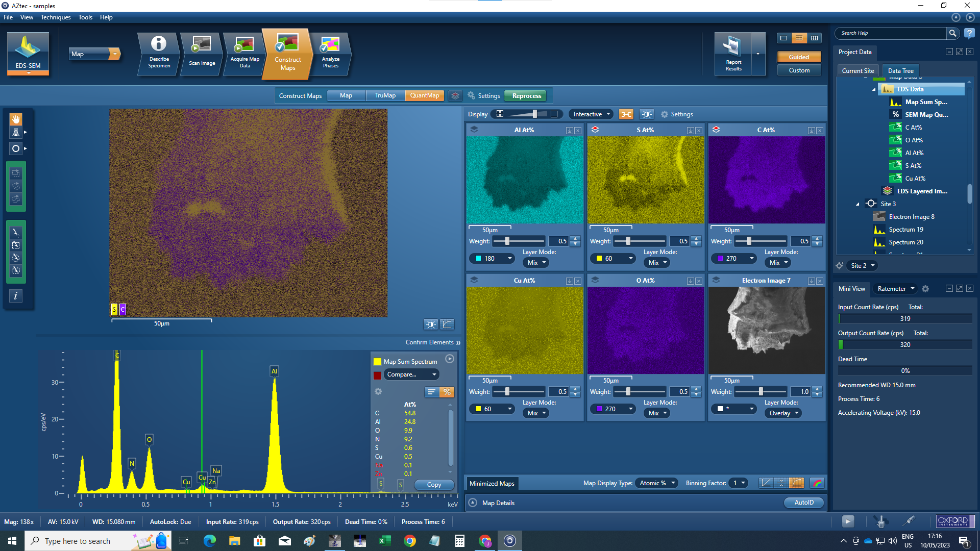
Task: Open the Map navigator dropdown
Action: tap(94, 54)
